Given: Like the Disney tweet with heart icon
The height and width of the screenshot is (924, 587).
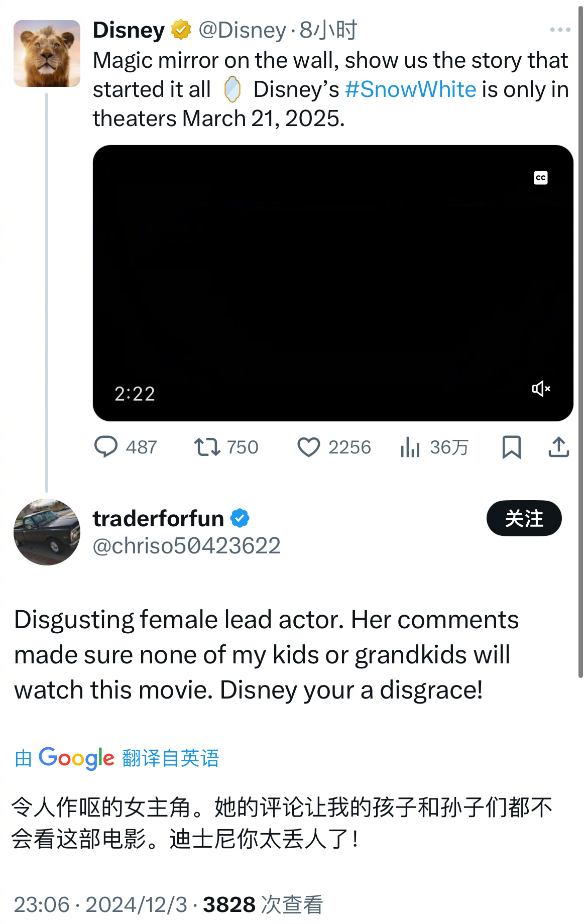Looking at the screenshot, I should coord(309,447).
